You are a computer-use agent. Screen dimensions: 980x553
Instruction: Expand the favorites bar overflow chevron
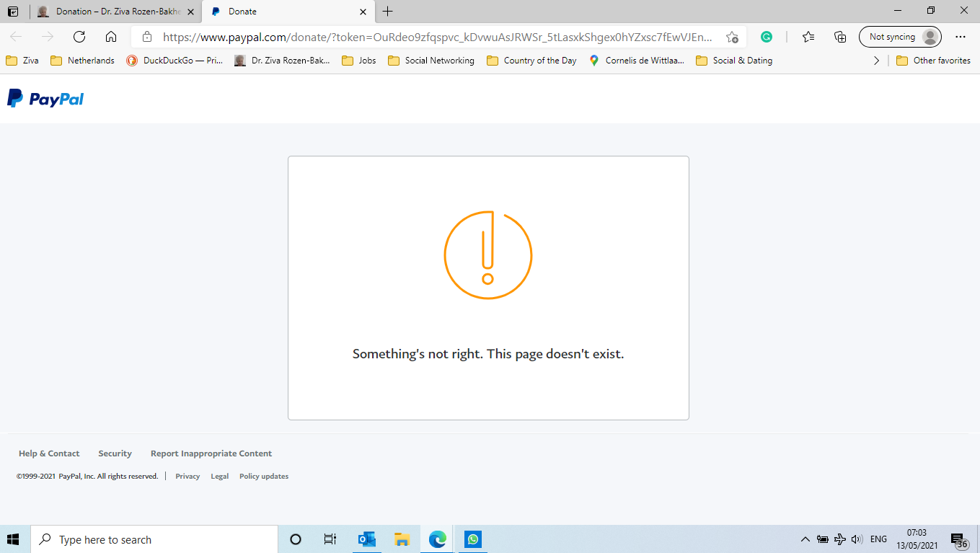coord(876,61)
